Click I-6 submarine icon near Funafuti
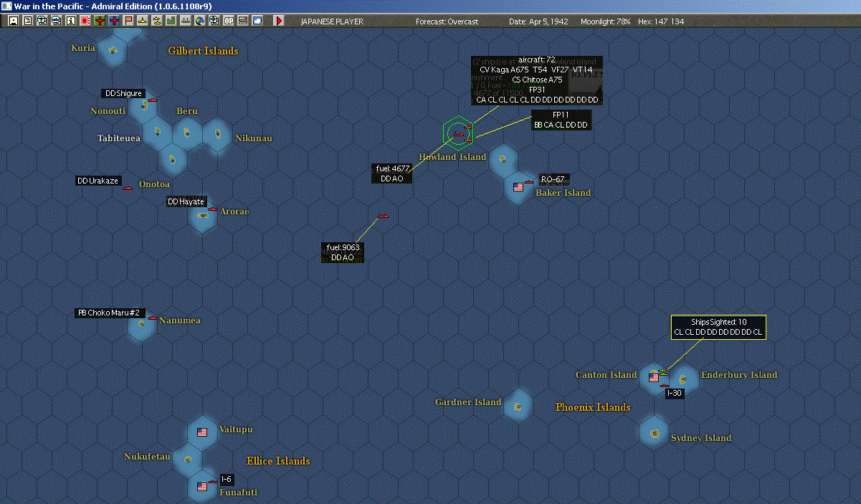861x504 pixels. [x=212, y=482]
